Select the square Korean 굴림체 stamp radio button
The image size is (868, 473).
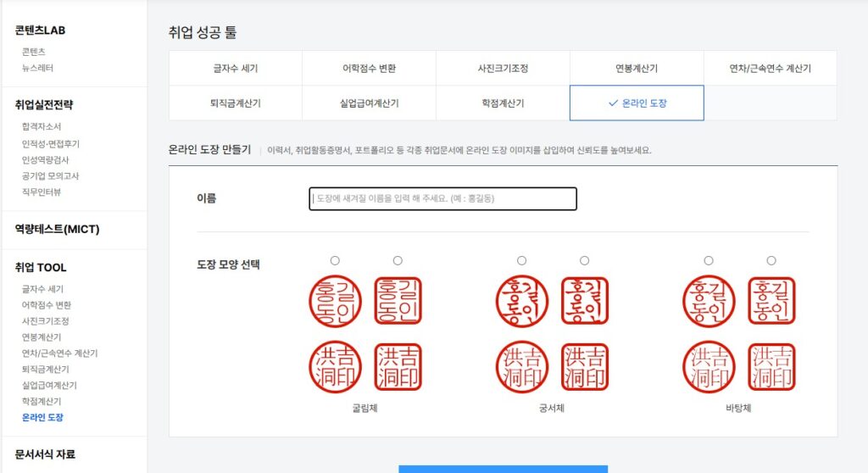point(398,260)
